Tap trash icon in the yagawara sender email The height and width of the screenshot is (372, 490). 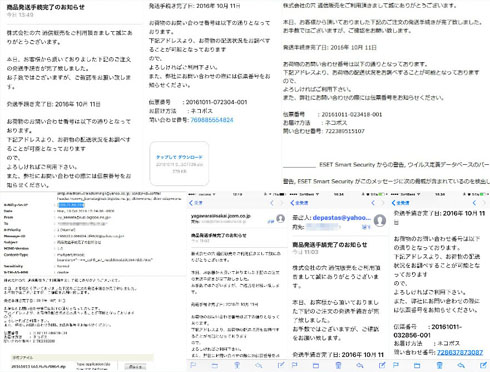click(237, 365)
